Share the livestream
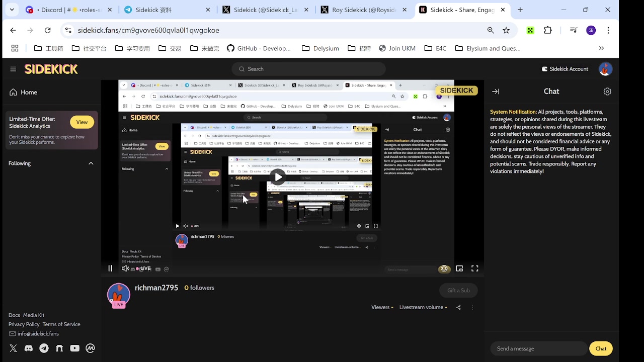The width and height of the screenshot is (644, 362). 458,307
